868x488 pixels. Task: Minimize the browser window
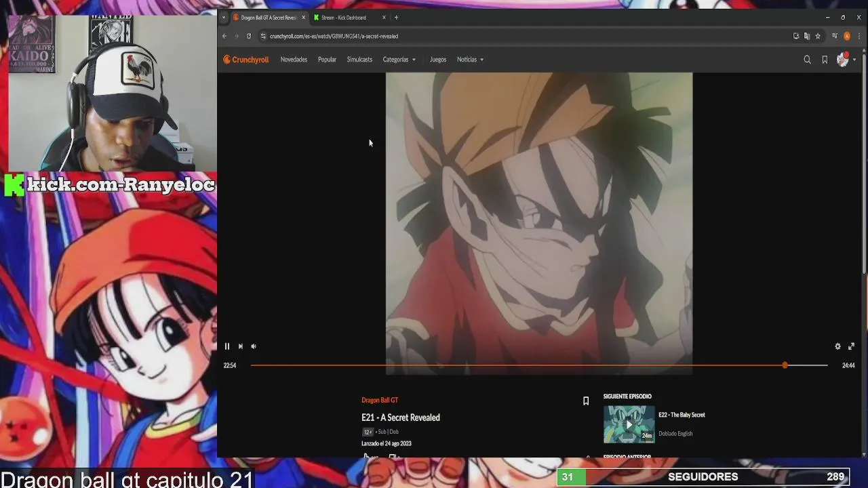point(827,18)
